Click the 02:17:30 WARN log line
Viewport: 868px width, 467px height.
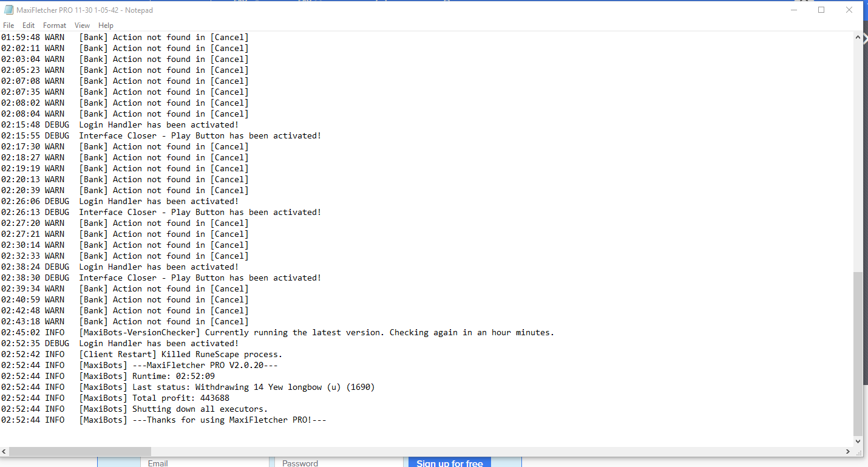click(x=125, y=146)
